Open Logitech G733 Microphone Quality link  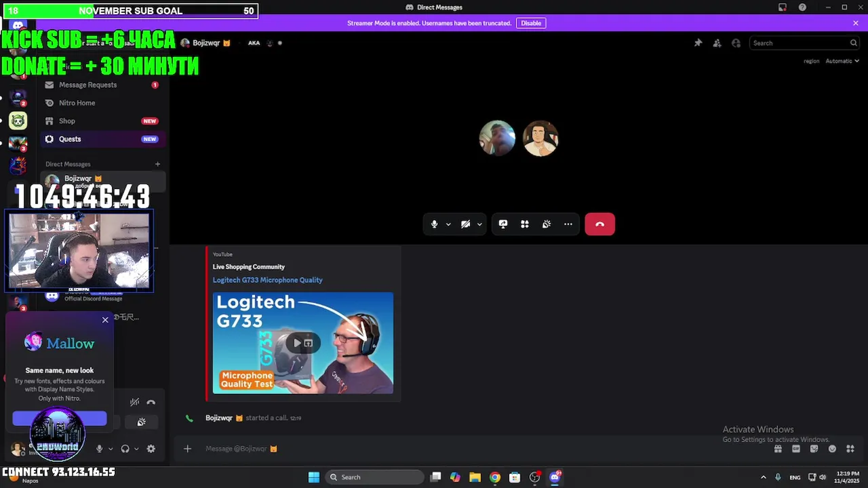tap(267, 280)
